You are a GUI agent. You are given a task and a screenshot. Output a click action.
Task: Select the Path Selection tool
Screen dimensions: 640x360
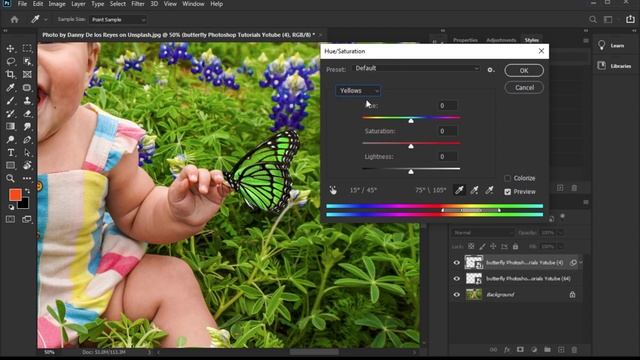27,153
